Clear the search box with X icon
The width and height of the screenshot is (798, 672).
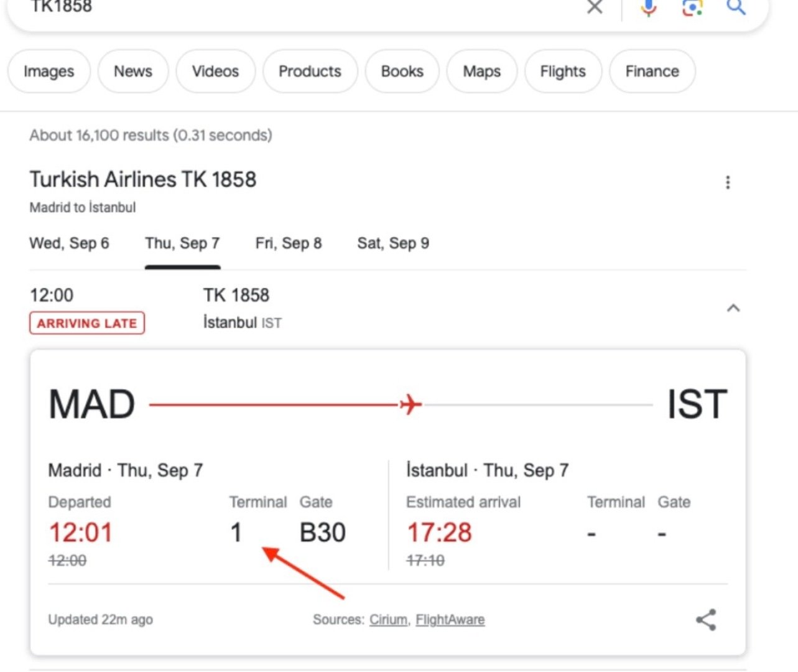pos(595,7)
